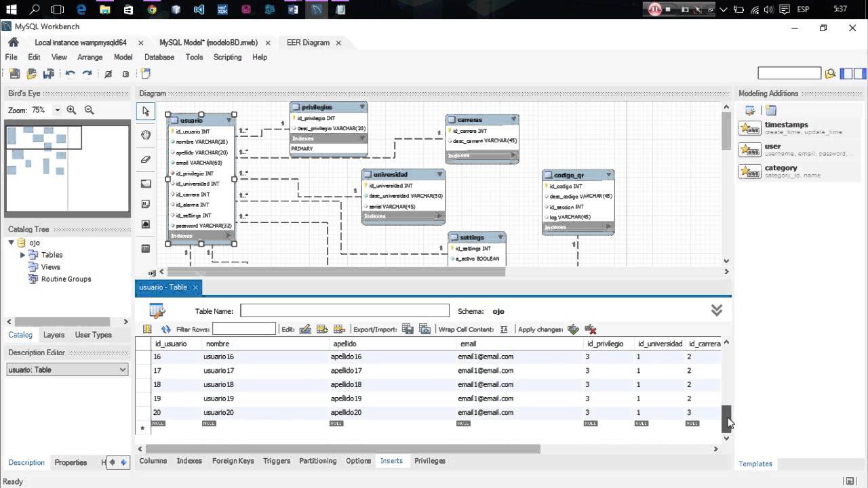Zoom in on the Bird's Eye view

coord(71,110)
